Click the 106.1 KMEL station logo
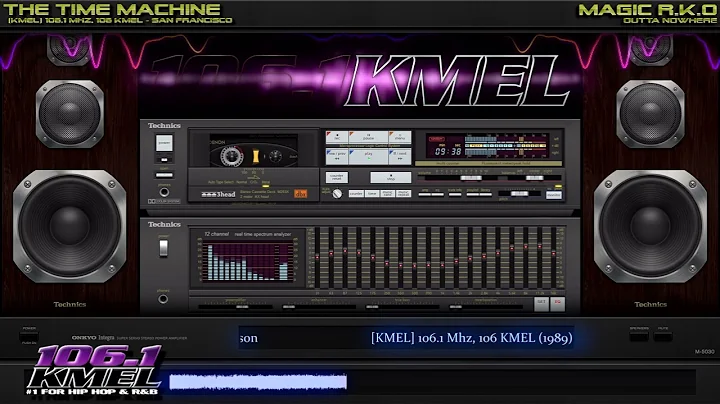Viewport: 720px width, 404px height. (x=94, y=370)
